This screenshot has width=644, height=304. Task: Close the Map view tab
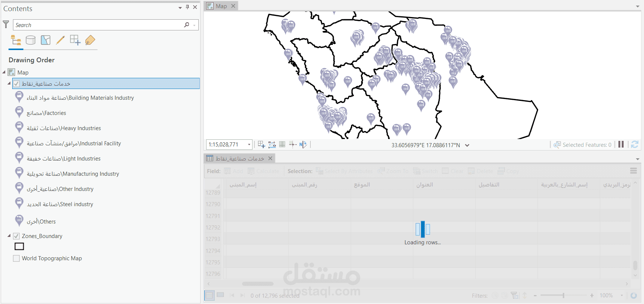[x=233, y=6]
